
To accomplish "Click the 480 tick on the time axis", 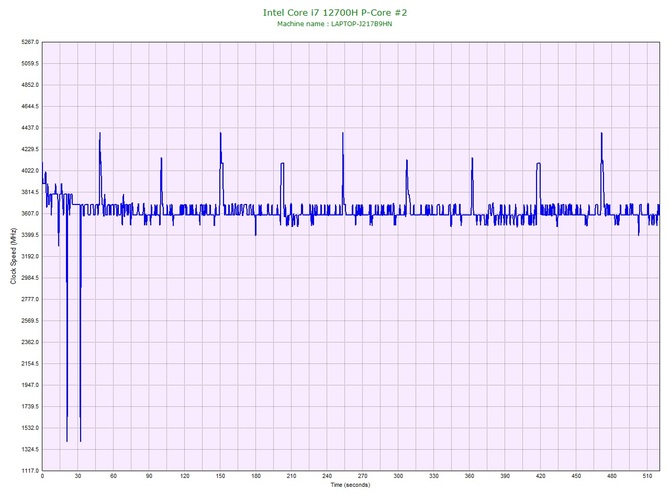I will point(612,476).
